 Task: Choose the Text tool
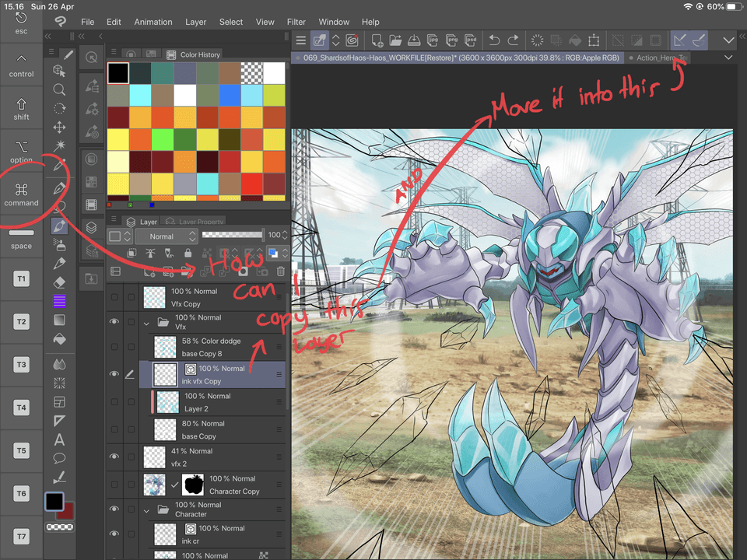coord(59,439)
